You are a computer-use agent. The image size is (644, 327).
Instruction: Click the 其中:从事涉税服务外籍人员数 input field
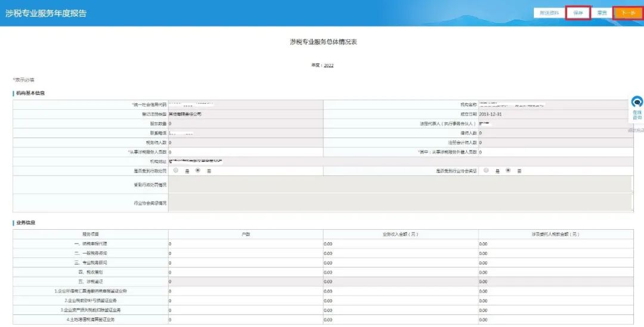(x=556, y=152)
